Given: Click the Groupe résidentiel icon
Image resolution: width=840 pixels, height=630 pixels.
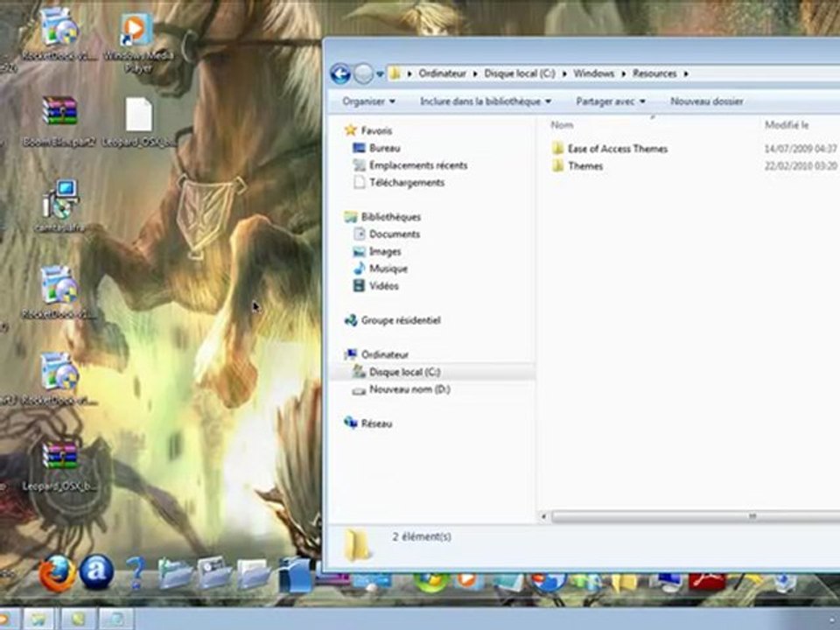Looking at the screenshot, I should (350, 320).
